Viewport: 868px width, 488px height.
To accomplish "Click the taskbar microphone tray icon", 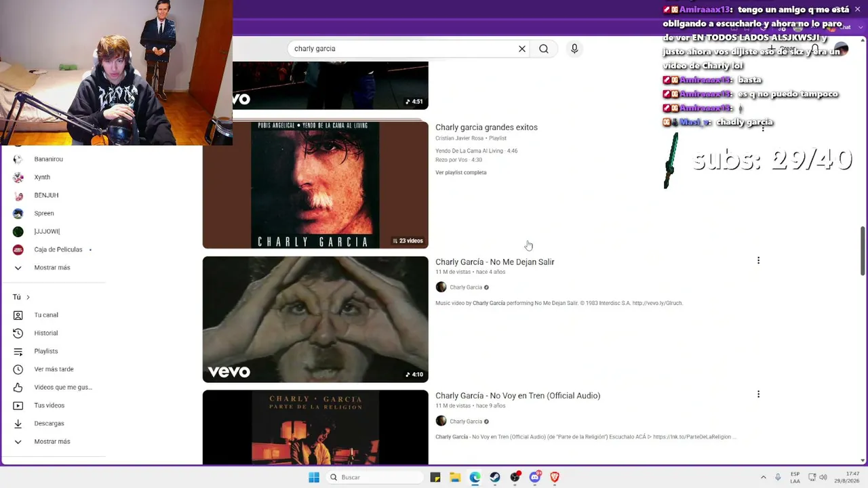I will pyautogui.click(x=778, y=477).
